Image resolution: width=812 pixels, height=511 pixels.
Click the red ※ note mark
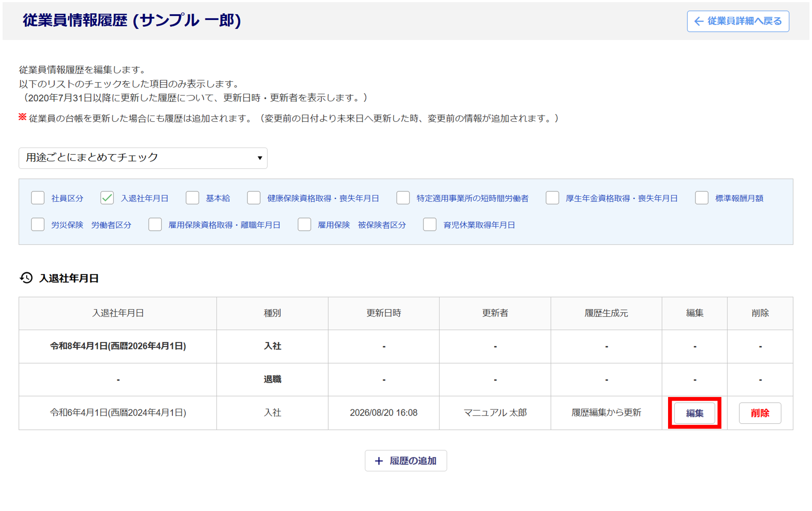tap(23, 117)
